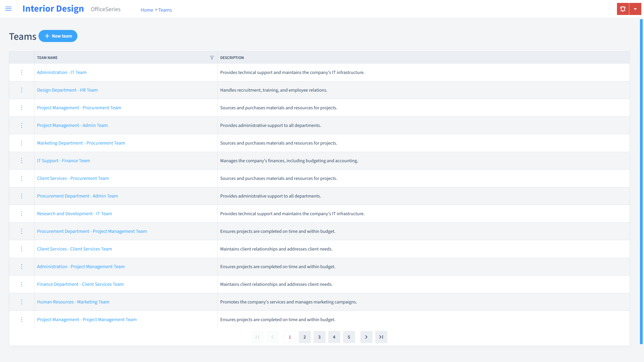Click three-dot menu for Design Department - HR Team

click(22, 90)
